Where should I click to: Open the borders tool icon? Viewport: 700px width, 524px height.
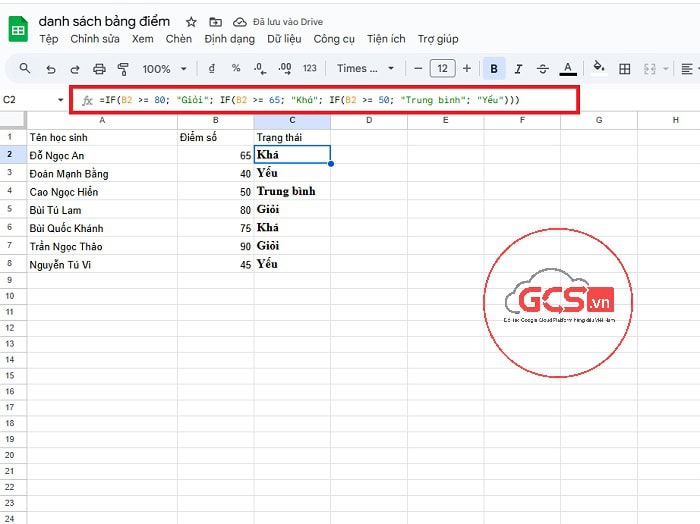[625, 69]
